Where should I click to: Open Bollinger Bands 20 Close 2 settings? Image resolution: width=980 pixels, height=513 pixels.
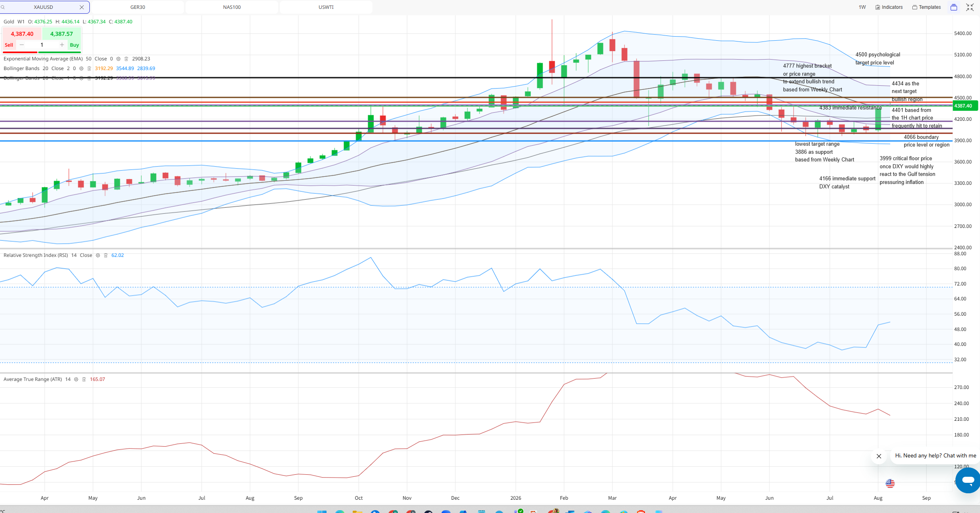click(81, 68)
